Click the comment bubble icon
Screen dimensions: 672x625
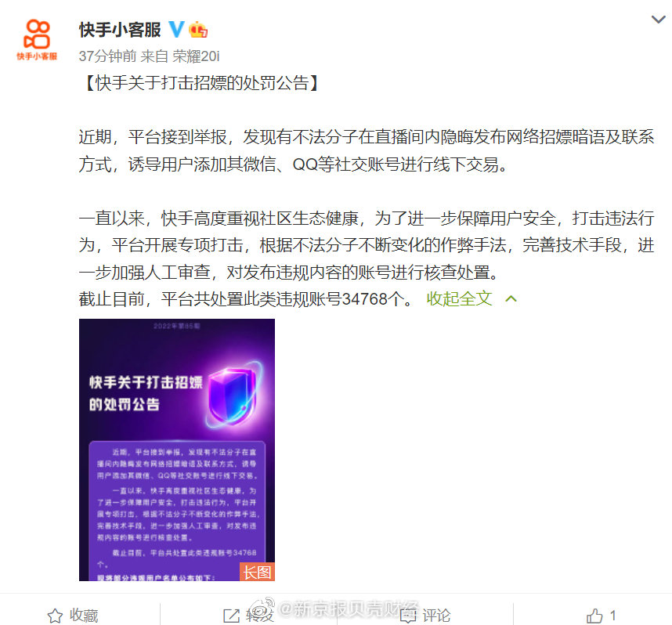[x=407, y=616]
